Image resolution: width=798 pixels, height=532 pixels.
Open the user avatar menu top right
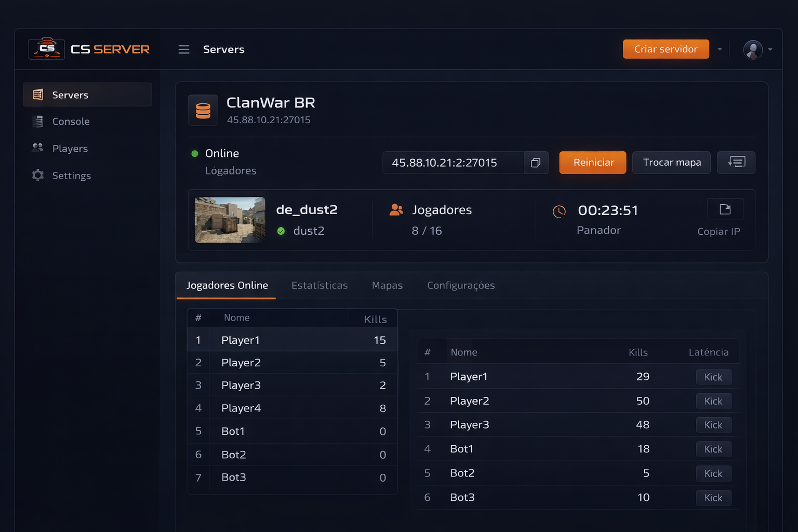(x=752, y=49)
